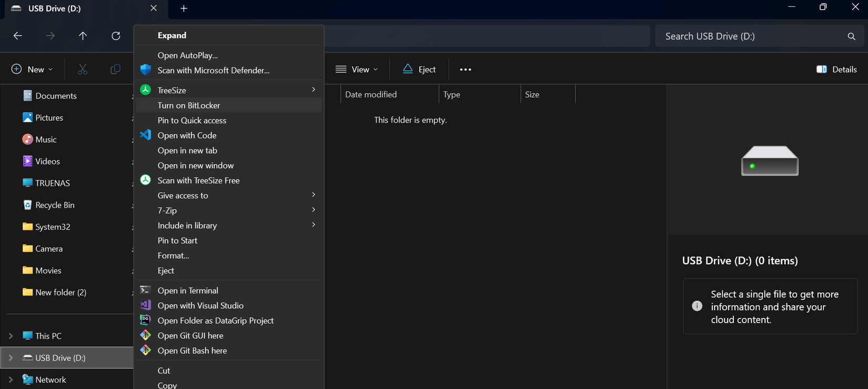Viewport: 868px width, 389px height.
Task: Click the Refresh icon in navigation bar
Action: click(x=116, y=36)
